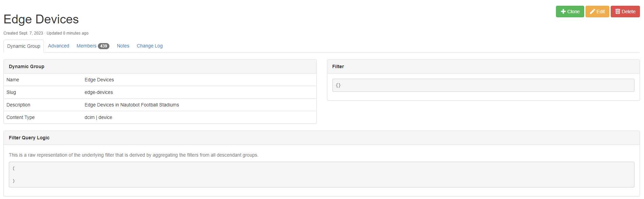
Task: Click the pencil icon on the Edit button
Action: [592, 12]
